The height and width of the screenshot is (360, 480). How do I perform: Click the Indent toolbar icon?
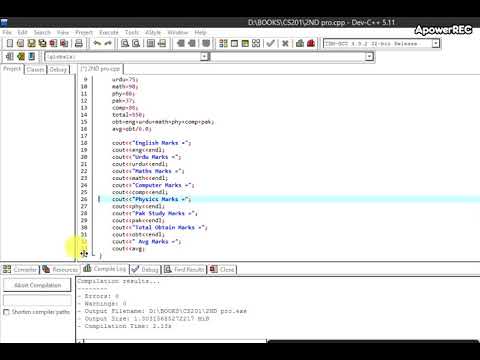tap(181, 43)
